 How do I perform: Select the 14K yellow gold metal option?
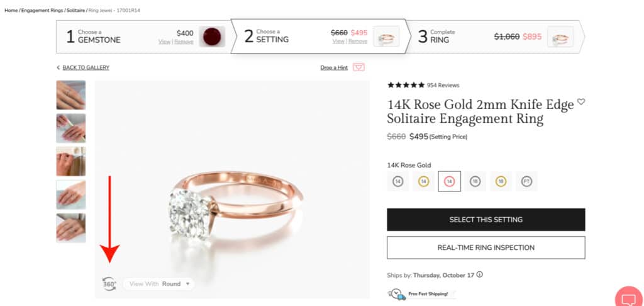[423, 181]
